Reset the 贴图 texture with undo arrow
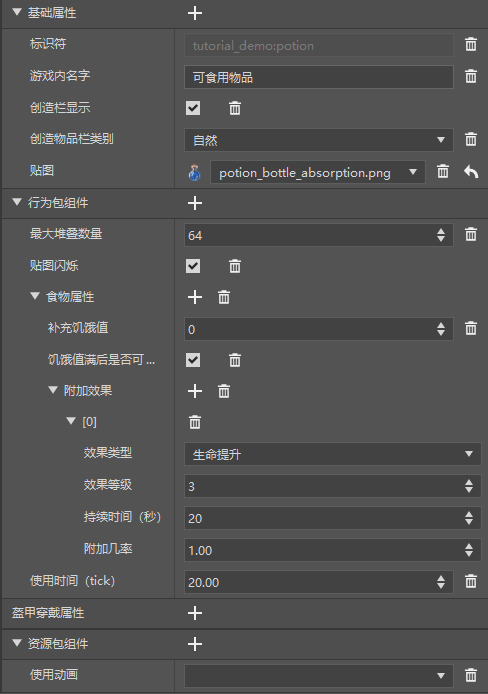Viewport: 488px width, 694px height. 471,171
